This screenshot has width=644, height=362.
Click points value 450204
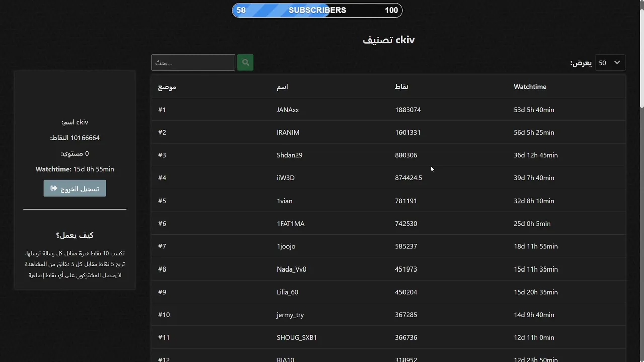point(406,292)
